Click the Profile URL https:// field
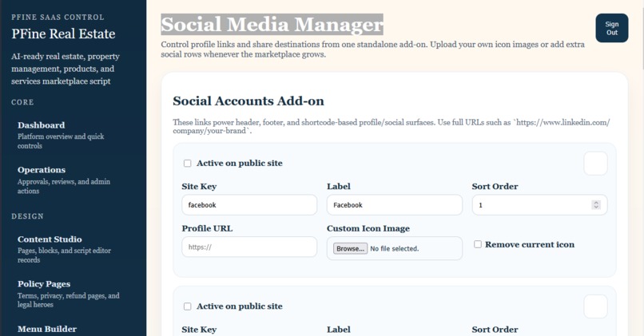The image size is (644, 336). click(x=249, y=247)
